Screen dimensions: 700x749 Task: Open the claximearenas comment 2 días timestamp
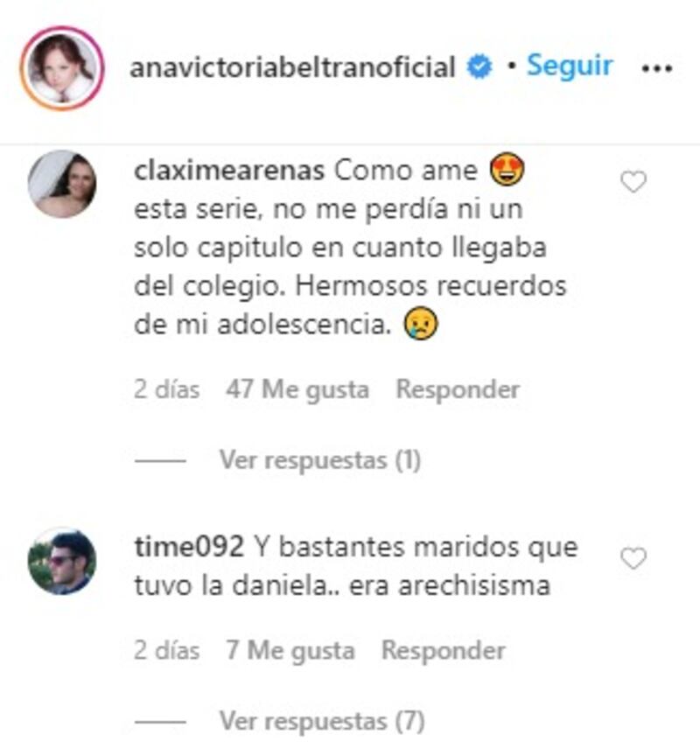tap(167, 389)
